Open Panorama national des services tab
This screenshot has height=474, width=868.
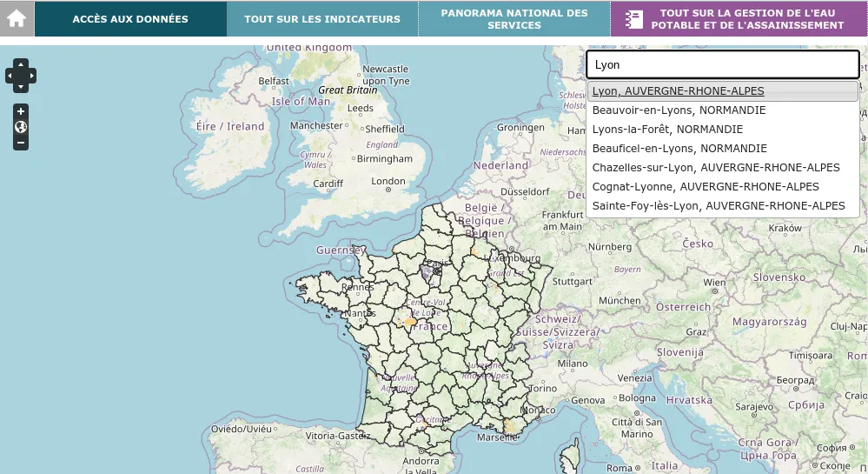click(514, 19)
